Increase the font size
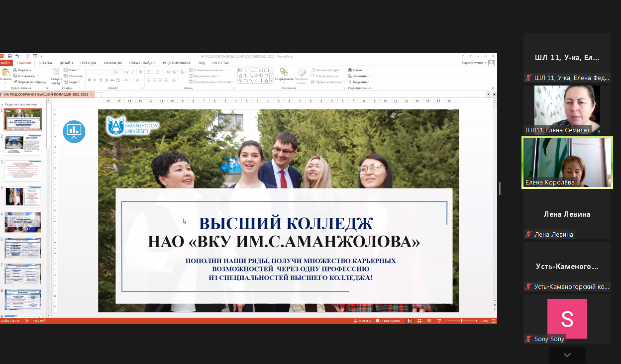This screenshot has width=621, height=364. [127, 72]
